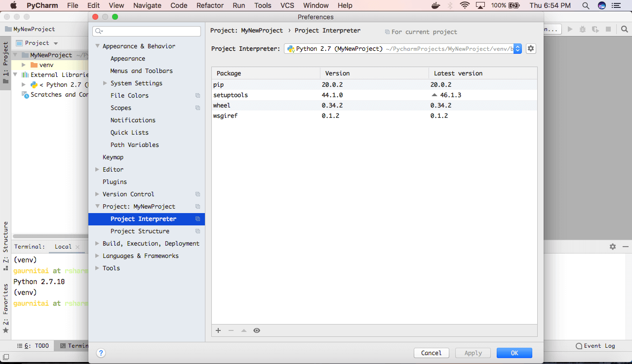Click the Wi-Fi status icon

point(465,5)
